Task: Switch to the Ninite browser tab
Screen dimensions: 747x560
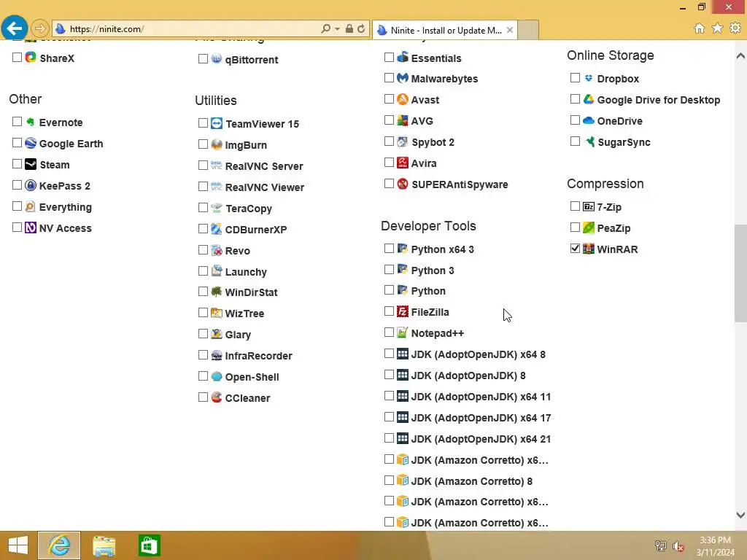Action: (446, 30)
